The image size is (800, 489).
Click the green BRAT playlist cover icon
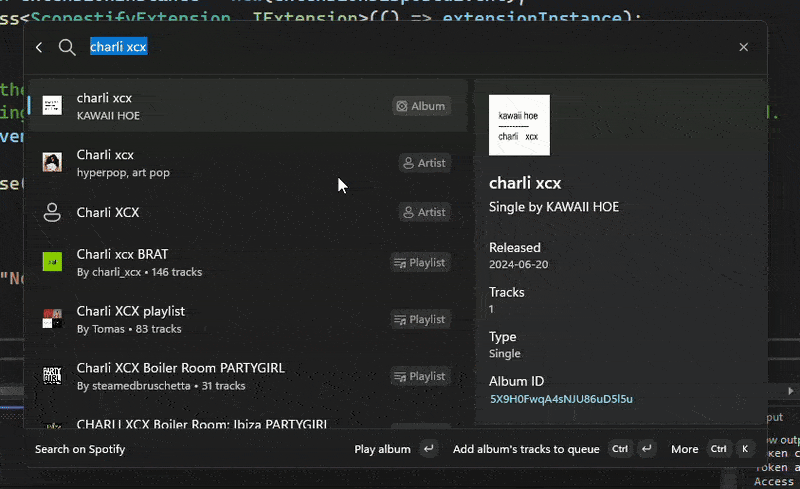click(x=52, y=262)
